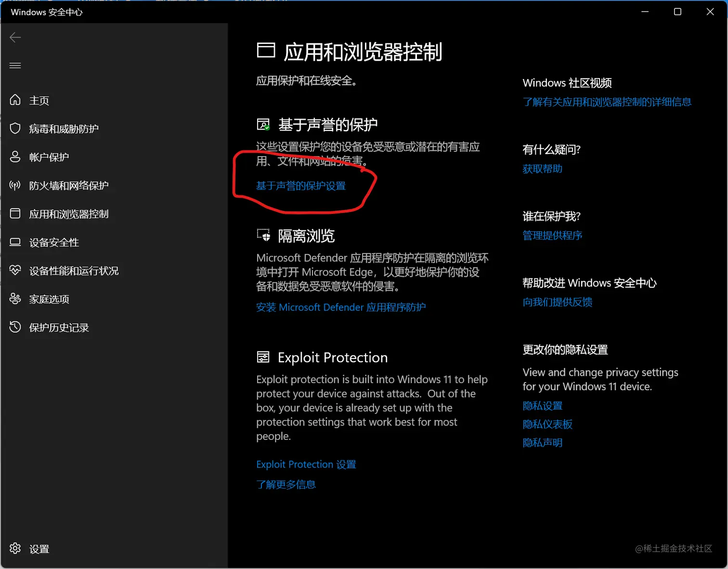Click the 应用和浏览器控制 page heading
This screenshot has height=569, width=728.
click(363, 52)
